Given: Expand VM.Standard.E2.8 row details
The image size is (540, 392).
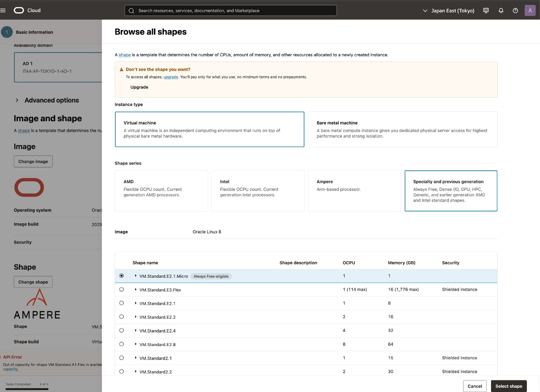Looking at the screenshot, I should 136,344.
